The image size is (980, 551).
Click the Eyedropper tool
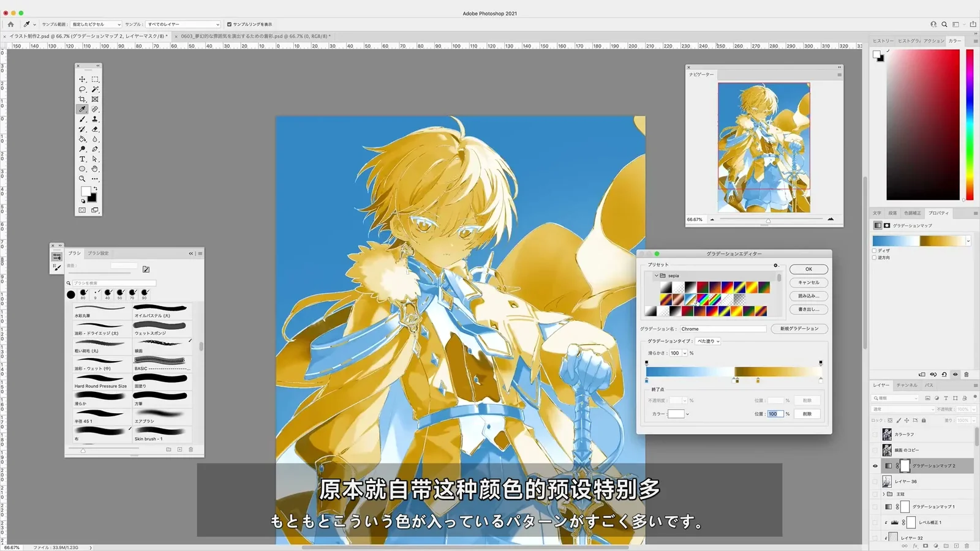pos(82,109)
